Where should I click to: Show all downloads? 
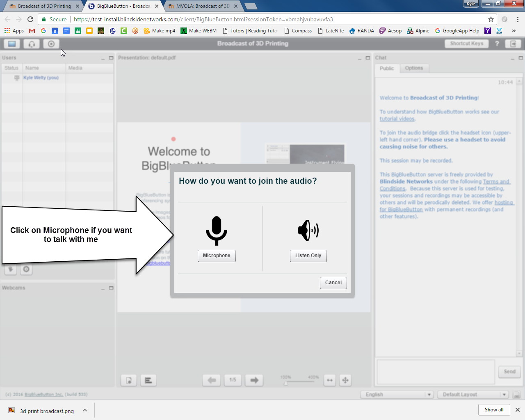tap(494, 410)
